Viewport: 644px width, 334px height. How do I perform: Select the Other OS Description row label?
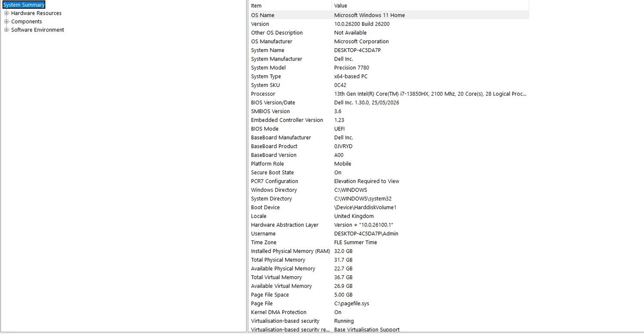click(277, 33)
